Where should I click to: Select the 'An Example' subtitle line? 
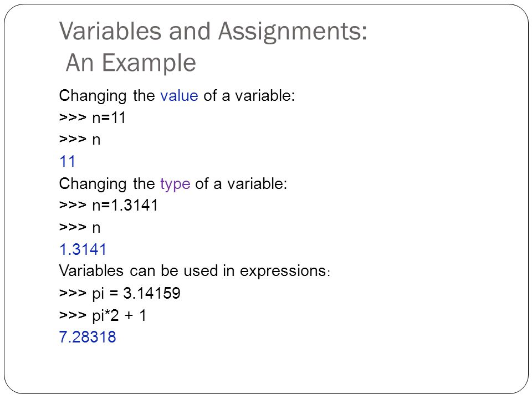pos(131,63)
